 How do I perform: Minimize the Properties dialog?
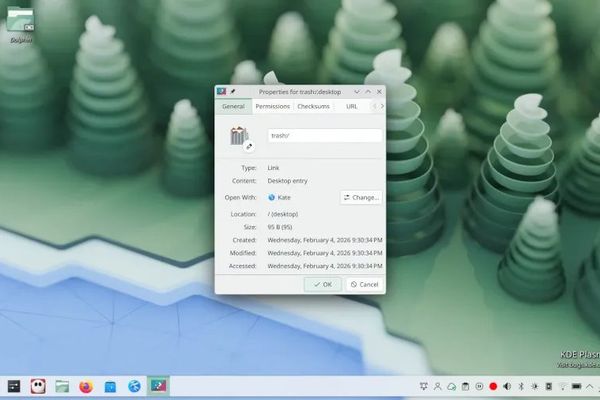coord(357,92)
